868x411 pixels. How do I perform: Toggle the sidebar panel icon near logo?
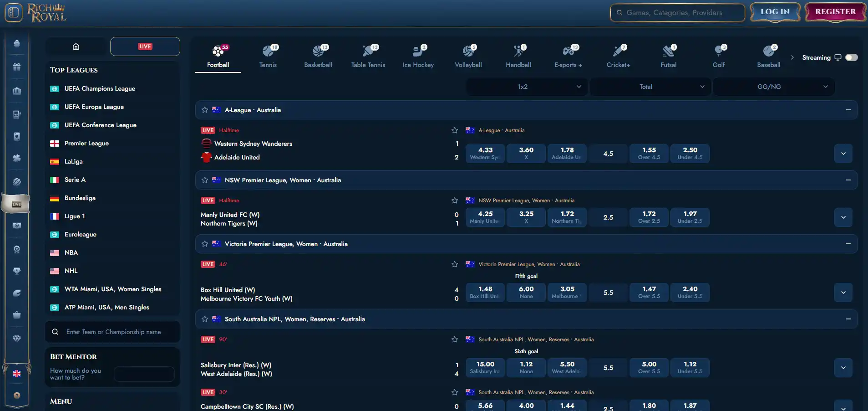tap(14, 12)
